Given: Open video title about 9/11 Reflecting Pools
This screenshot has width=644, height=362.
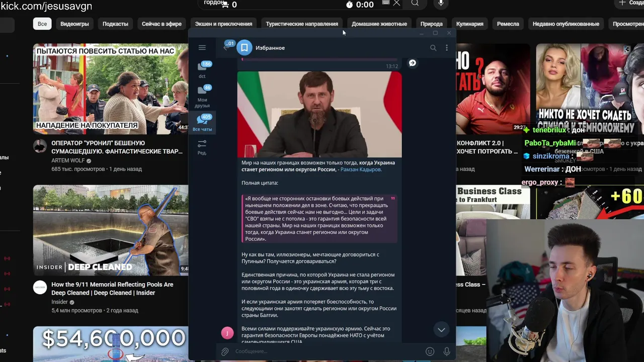Looking at the screenshot, I should click(112, 289).
